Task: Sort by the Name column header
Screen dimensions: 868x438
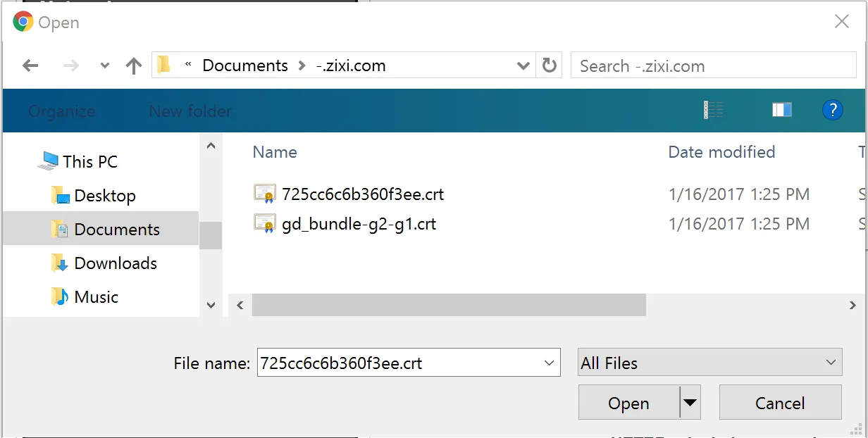Action: coord(275,152)
